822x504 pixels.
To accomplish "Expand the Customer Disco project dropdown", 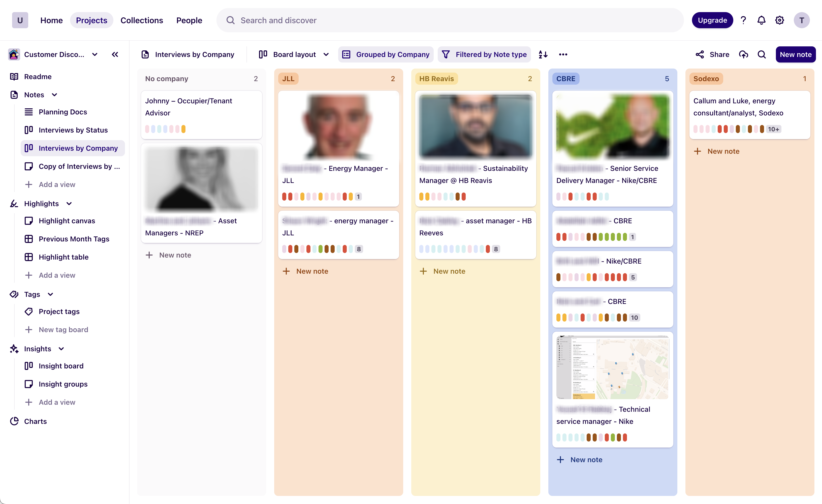I will tap(95, 54).
